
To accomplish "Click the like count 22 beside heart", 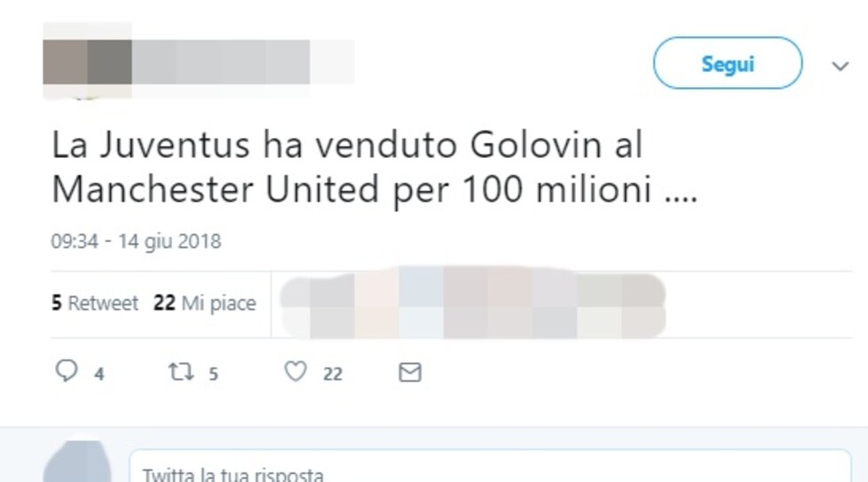I will (x=333, y=375).
